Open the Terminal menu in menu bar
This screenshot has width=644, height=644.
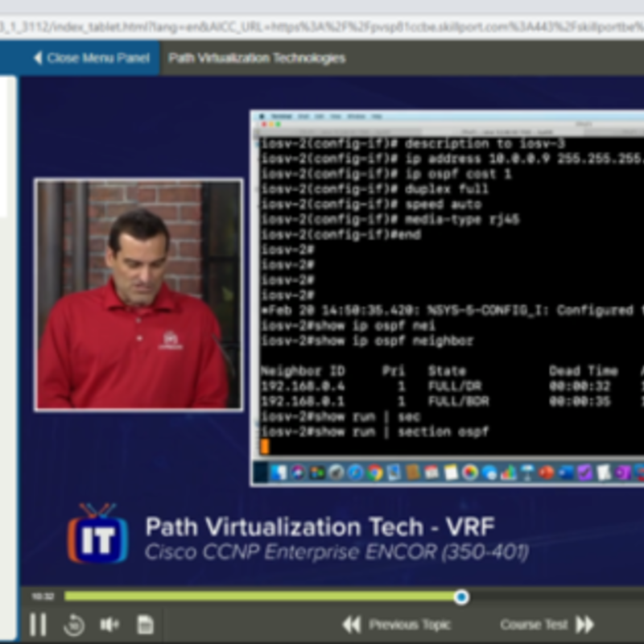(281, 116)
